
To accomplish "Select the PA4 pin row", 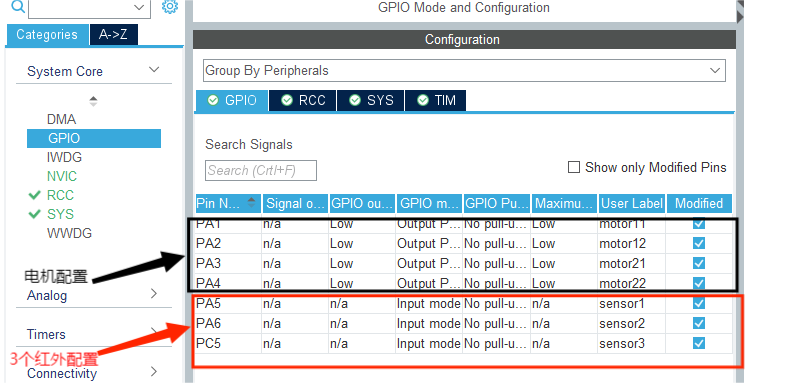I will (x=463, y=283).
